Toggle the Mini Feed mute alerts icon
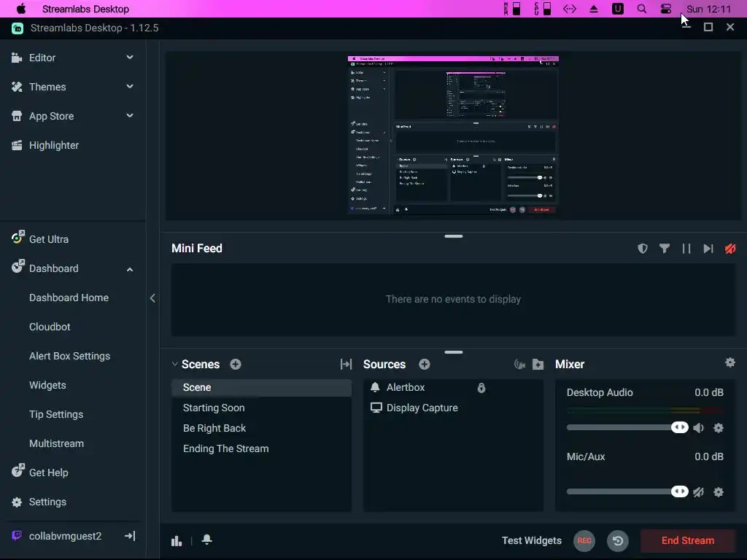The height and width of the screenshot is (560, 747). click(729, 248)
